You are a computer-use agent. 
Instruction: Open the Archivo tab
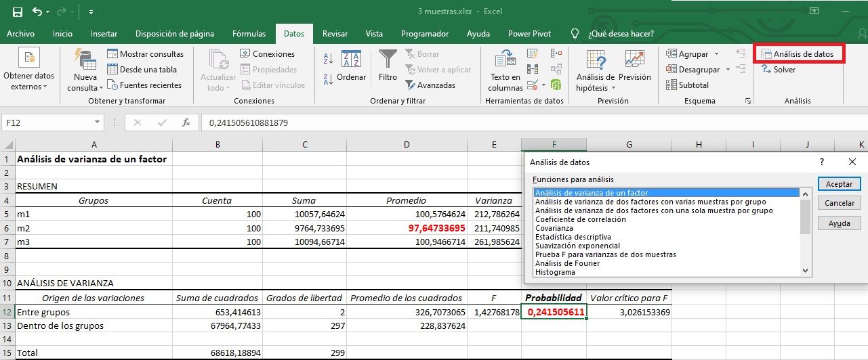coord(20,33)
